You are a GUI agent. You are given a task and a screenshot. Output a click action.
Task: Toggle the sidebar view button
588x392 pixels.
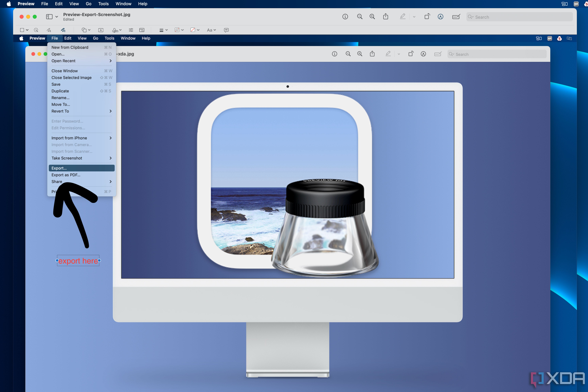[49, 17]
